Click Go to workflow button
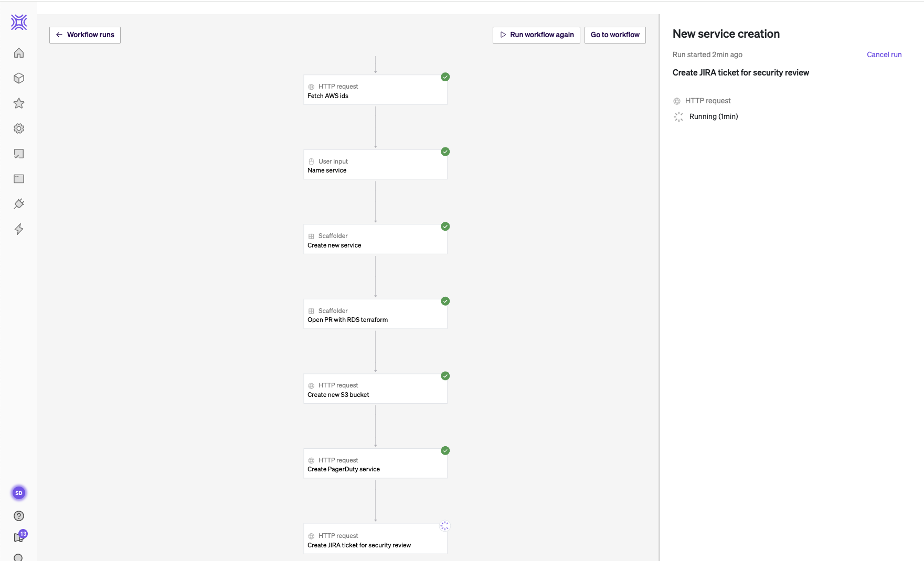This screenshot has height=561, width=924. click(615, 35)
